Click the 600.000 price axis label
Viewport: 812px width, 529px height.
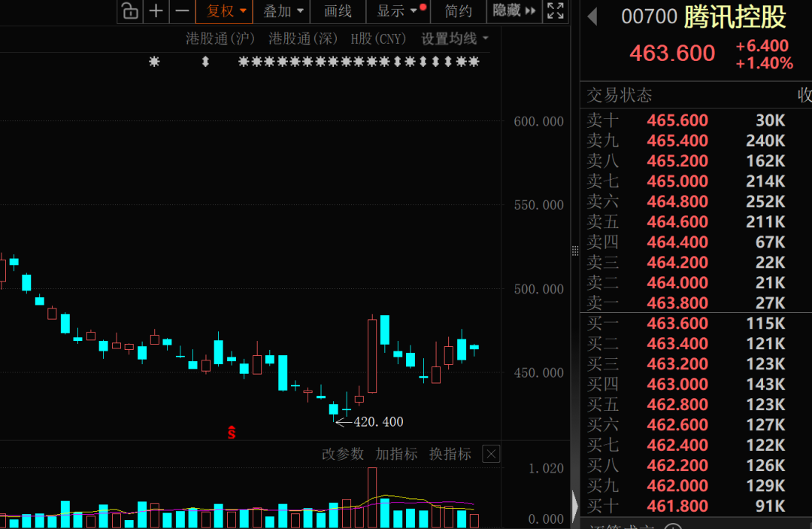pos(538,122)
